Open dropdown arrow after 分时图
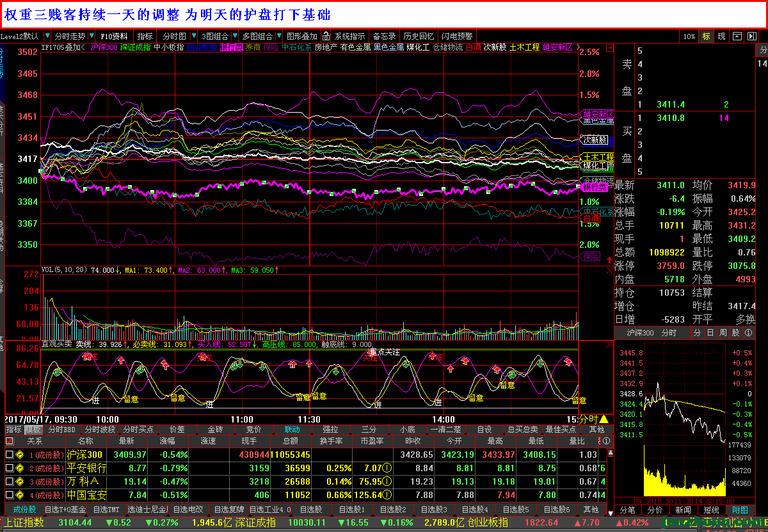The image size is (768, 532). click(x=193, y=36)
